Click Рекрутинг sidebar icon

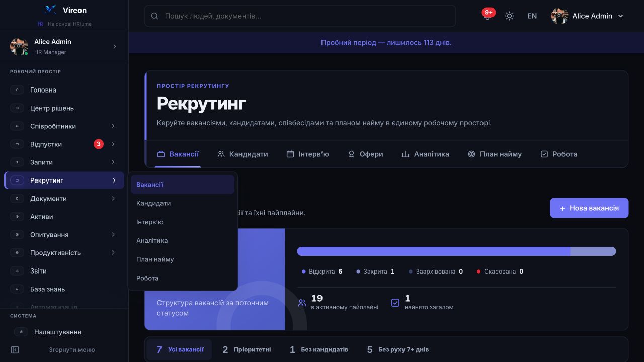click(x=17, y=180)
